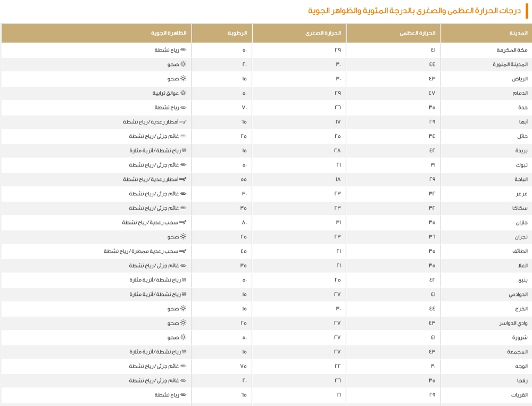Click the wind icon in the Makkah row
This screenshot has height=406, width=532.
click(x=183, y=50)
